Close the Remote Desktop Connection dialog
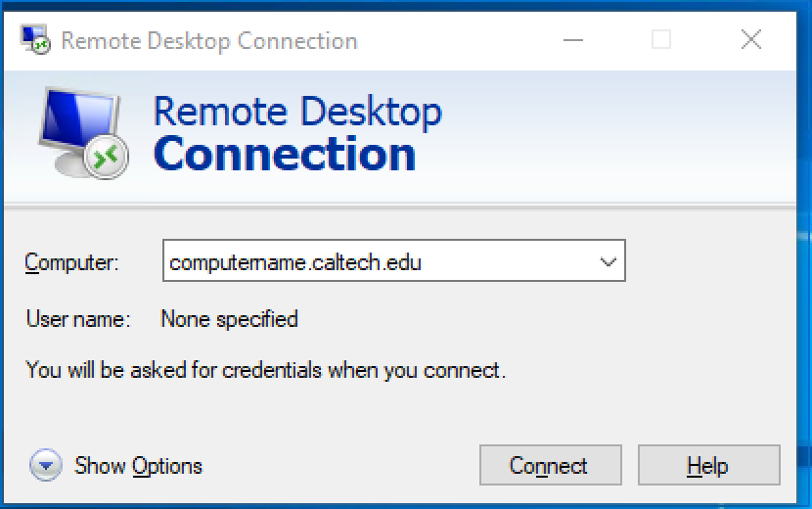812x509 pixels. pos(750,40)
